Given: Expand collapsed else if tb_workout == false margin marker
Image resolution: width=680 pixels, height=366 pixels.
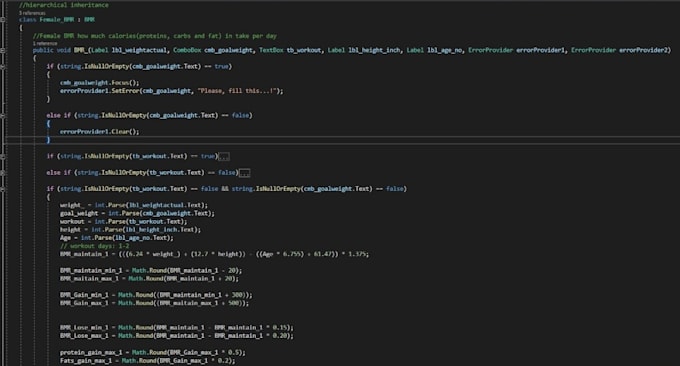Looking at the screenshot, I should pos(3,173).
